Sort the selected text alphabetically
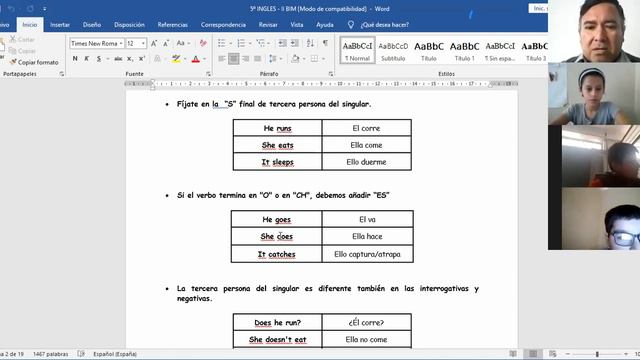The width and height of the screenshot is (640, 360). (x=310, y=43)
